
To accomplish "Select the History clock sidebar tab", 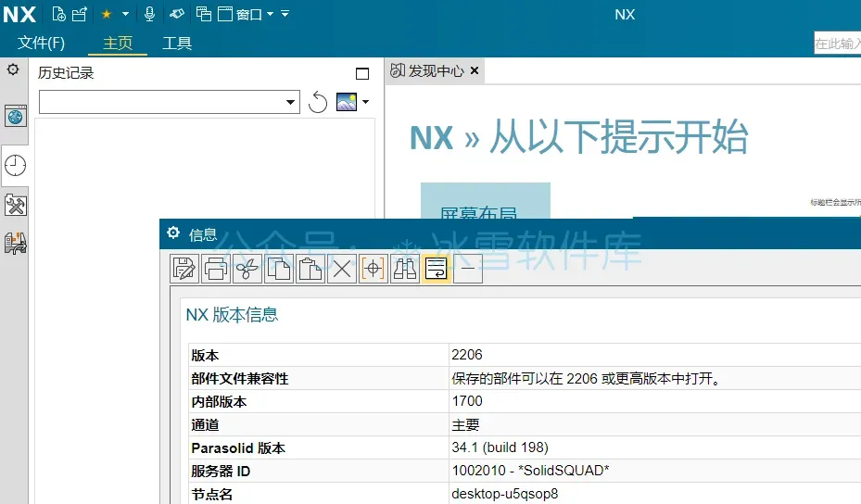I will point(16,165).
